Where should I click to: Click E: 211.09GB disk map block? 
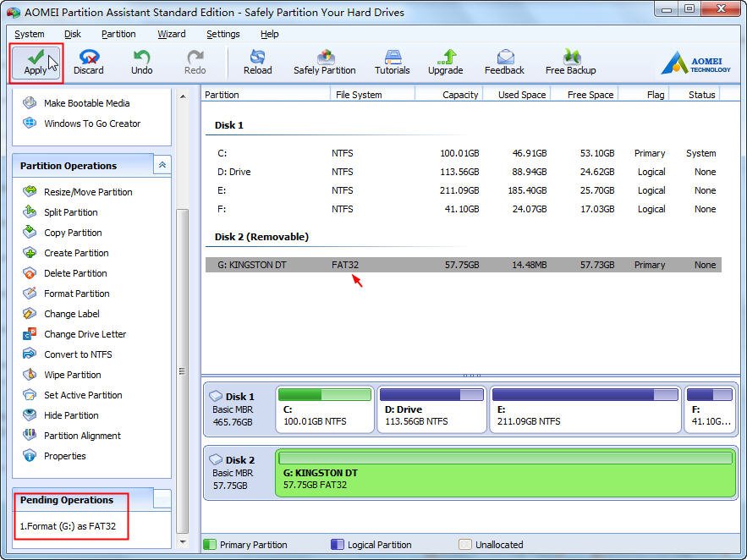(585, 409)
